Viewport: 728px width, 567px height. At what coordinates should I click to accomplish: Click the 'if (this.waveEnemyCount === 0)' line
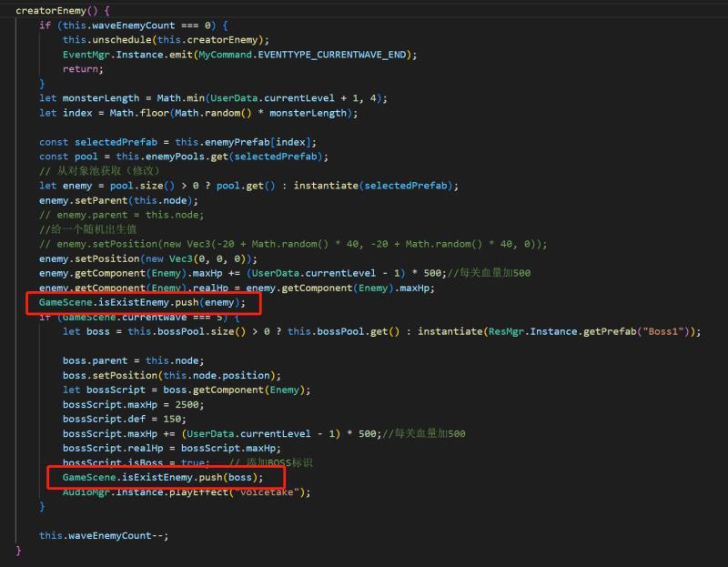tap(133, 25)
